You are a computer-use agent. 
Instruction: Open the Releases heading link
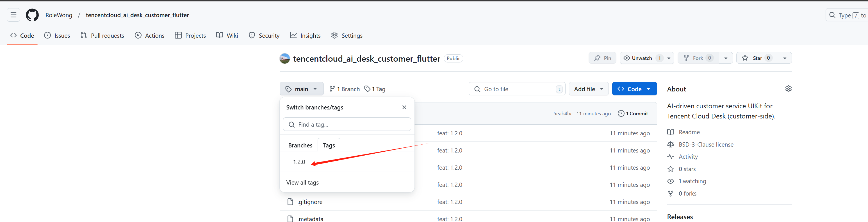680,217
